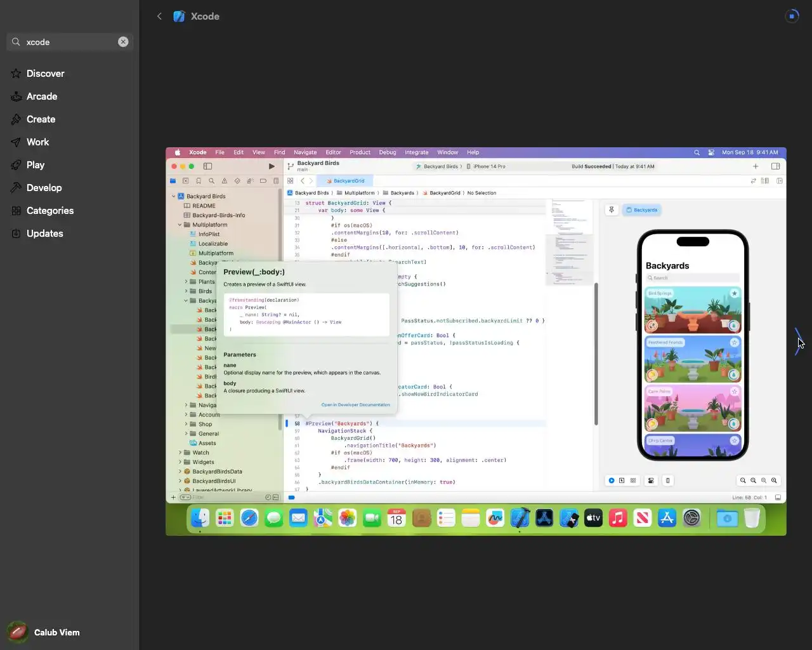The height and width of the screenshot is (650, 812).
Task: Toggle inspector panel icon in Xcode preview
Action: pos(775,166)
